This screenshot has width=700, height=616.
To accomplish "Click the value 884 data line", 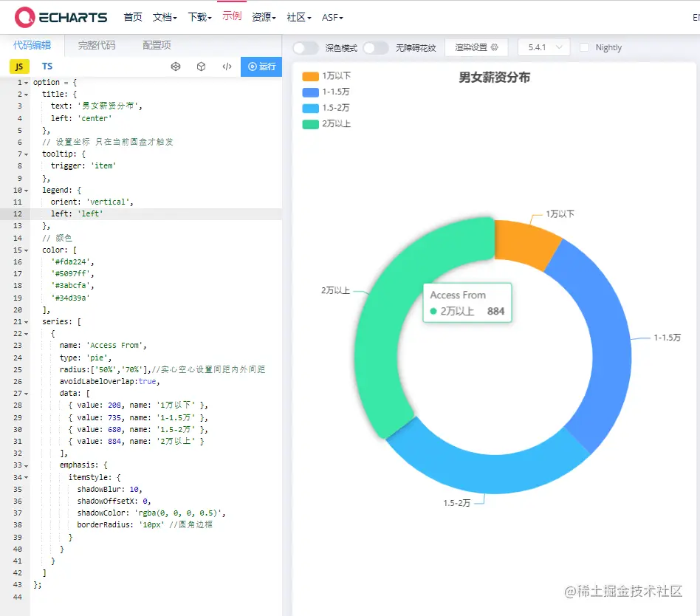I will tap(136, 442).
